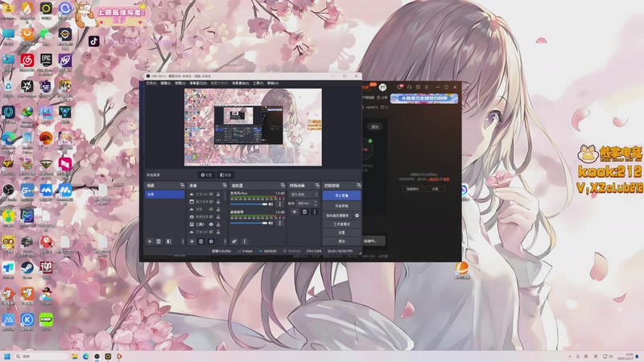Open the Windows Start menu
This screenshot has width=644, height=362.
click(7, 356)
